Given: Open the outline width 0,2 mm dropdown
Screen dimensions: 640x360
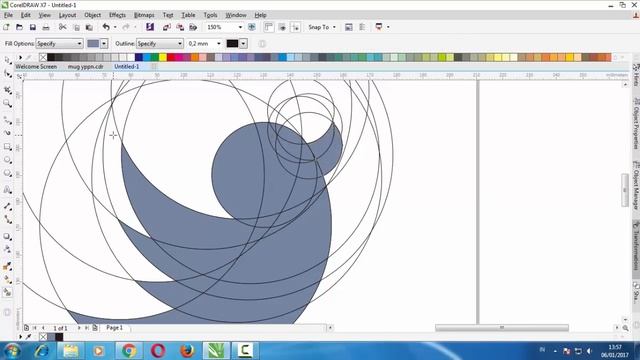Looking at the screenshot, I should coord(219,44).
